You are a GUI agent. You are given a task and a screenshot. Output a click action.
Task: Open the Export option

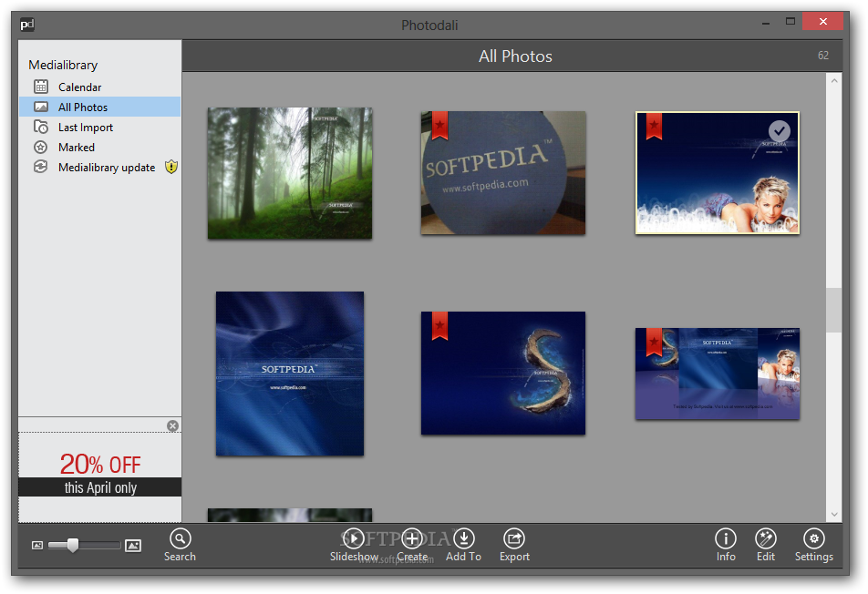click(514, 546)
